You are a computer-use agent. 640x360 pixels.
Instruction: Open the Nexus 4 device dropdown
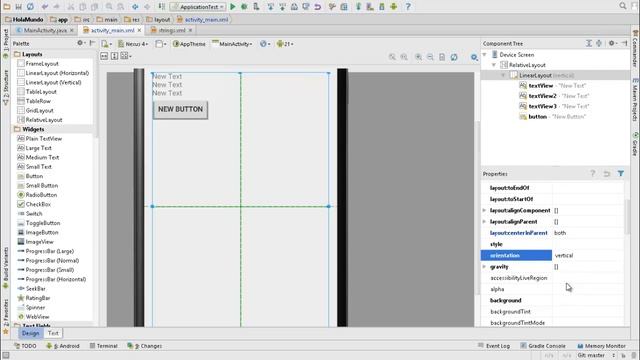pyautogui.click(x=133, y=44)
